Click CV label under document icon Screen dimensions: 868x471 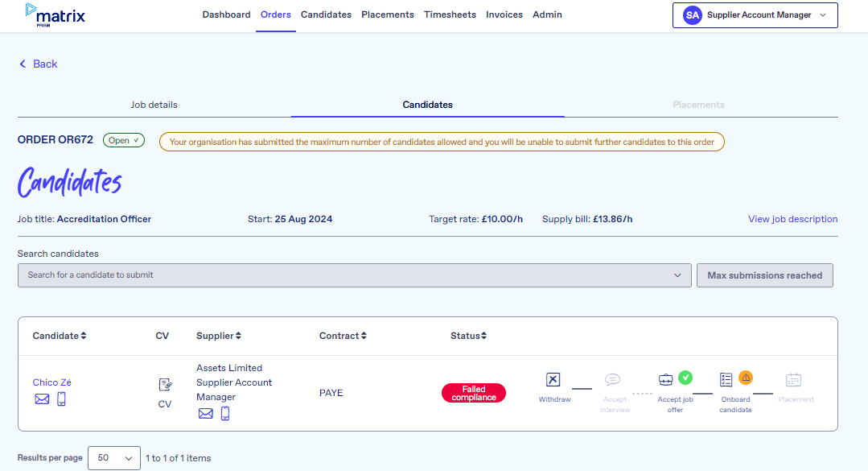point(165,404)
